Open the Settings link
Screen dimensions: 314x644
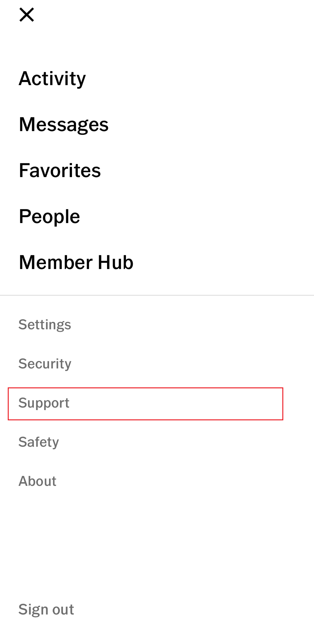click(45, 325)
